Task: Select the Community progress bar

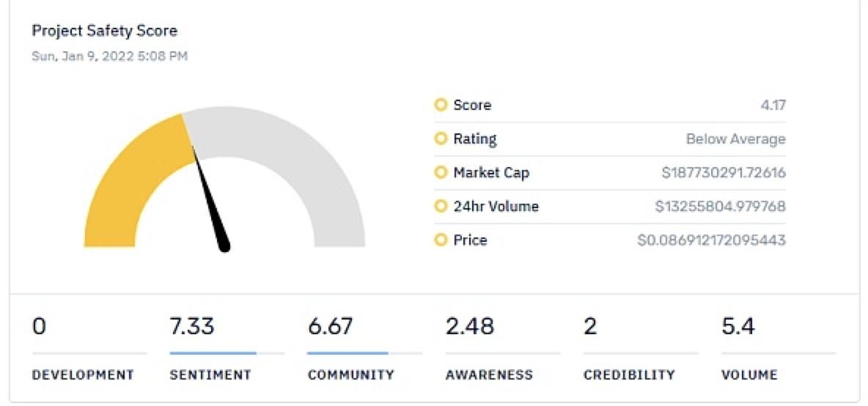Action: (364, 353)
